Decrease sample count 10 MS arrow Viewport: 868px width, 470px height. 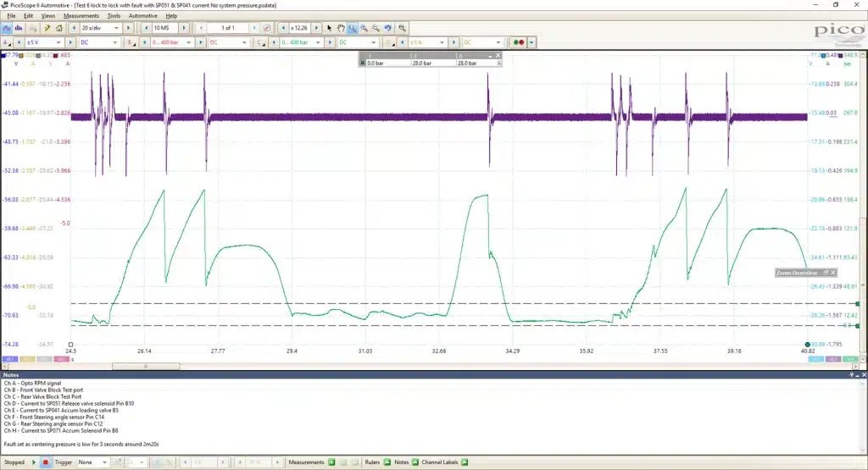[146, 28]
